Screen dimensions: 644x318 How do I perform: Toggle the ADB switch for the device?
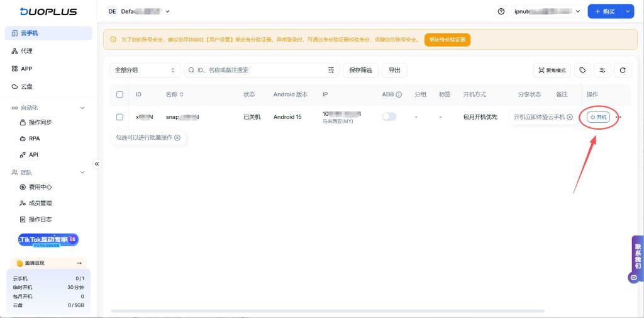click(389, 116)
